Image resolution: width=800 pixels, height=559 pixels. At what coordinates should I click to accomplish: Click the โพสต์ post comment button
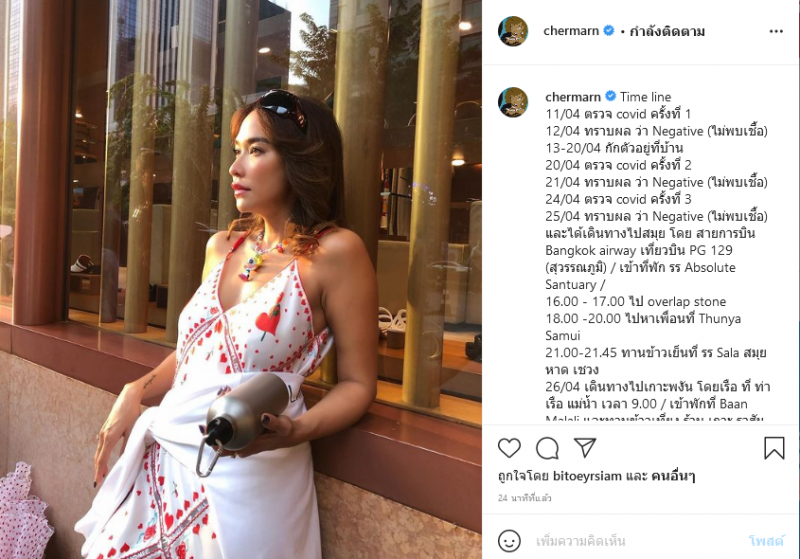766,541
